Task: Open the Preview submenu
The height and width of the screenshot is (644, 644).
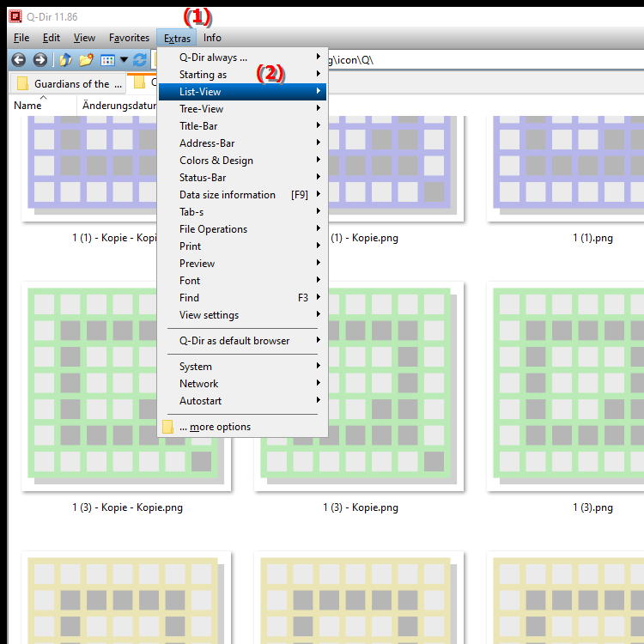Action: click(242, 264)
